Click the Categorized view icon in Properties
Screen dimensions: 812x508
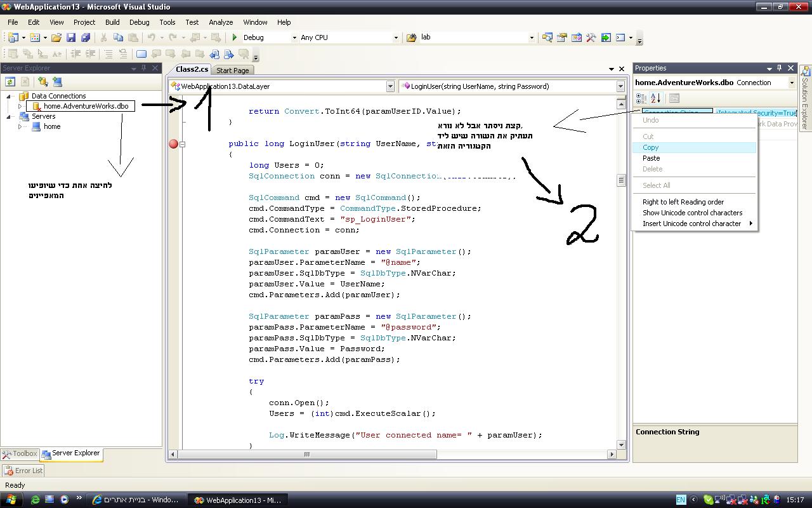(x=641, y=98)
